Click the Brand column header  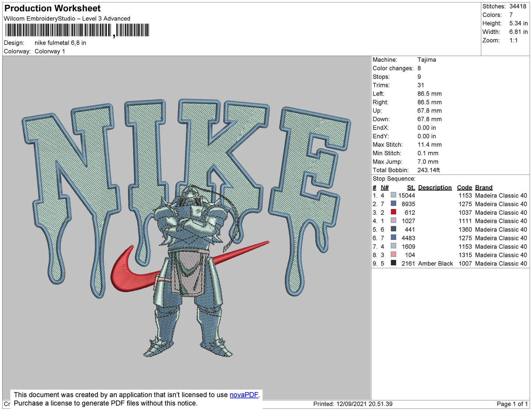[483, 187]
